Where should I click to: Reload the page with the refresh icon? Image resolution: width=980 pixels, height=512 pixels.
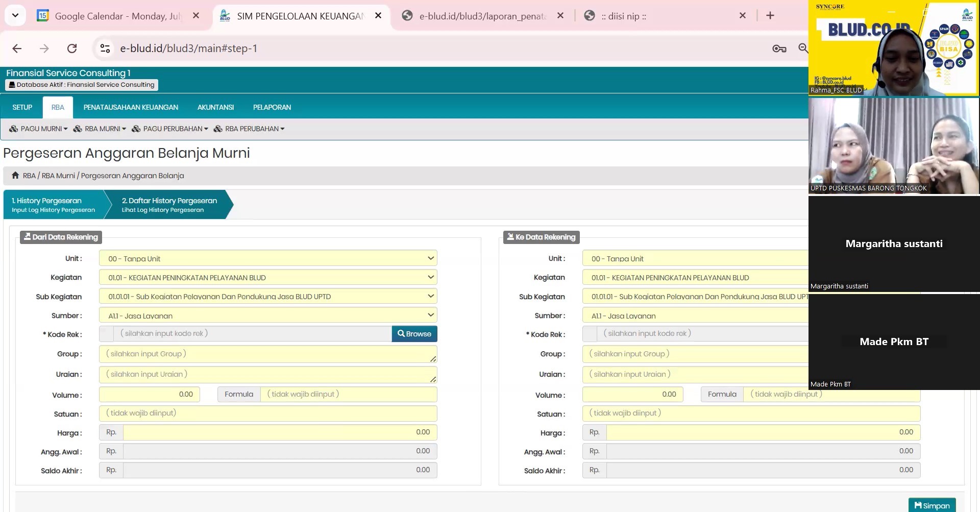click(x=72, y=48)
